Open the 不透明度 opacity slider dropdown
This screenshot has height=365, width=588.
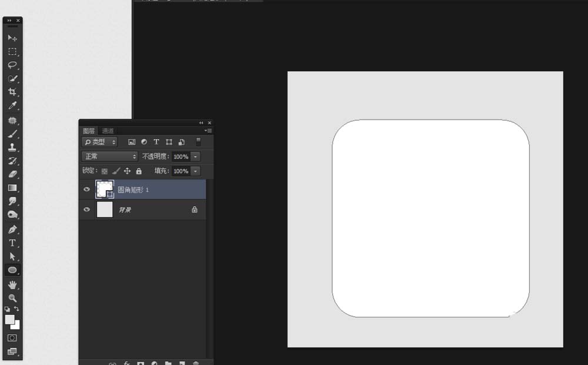point(195,157)
